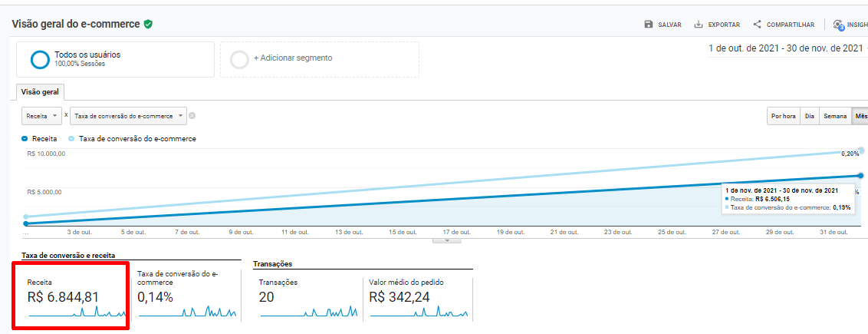Viewport: 868px width, 334px height.
Task: Collapse the chart using bottom handle
Action: 447,240
